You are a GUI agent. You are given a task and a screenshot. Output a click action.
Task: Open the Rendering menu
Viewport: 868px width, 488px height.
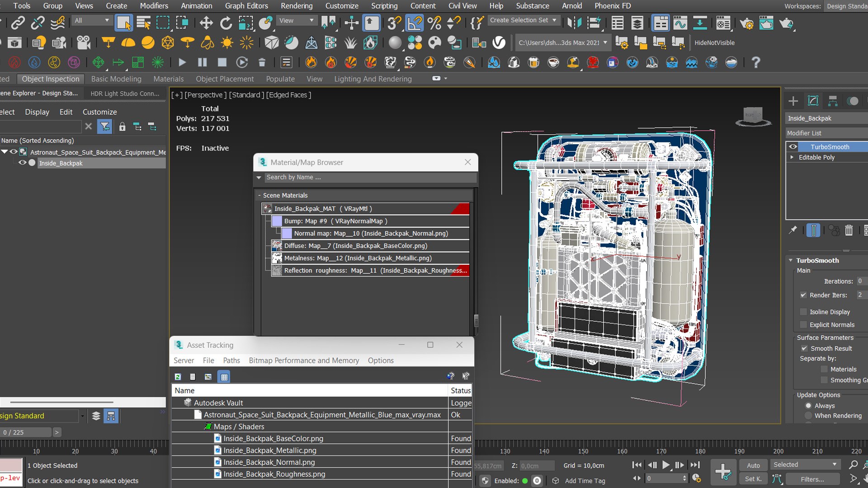coord(296,6)
